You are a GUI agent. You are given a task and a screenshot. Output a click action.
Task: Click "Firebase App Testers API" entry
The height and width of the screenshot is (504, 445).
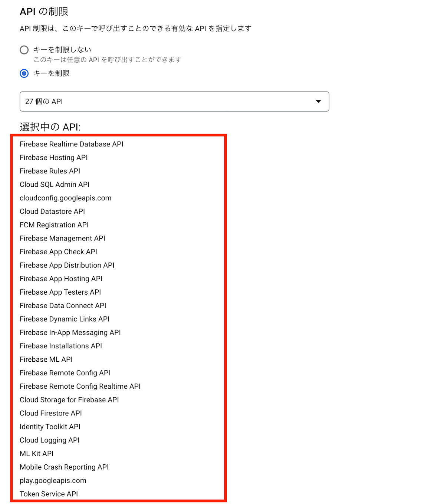coord(60,292)
